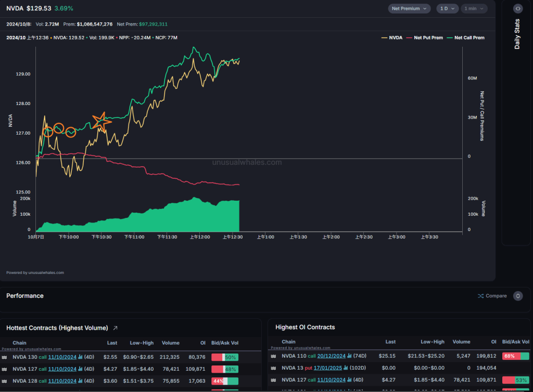The image size is (533, 392).
Task: Sort Hottest Contracts by Volume column header
Action: [171, 343]
